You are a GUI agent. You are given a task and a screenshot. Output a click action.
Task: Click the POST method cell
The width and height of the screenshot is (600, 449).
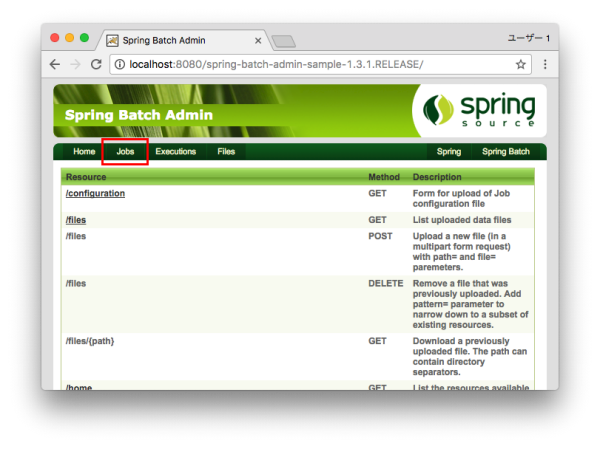point(380,236)
